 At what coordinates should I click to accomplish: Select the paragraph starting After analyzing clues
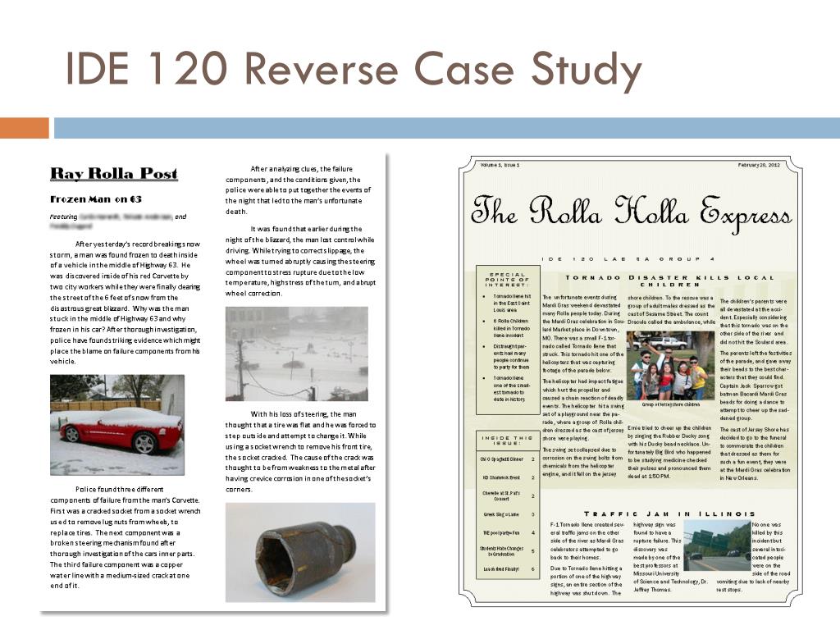pyautogui.click(x=299, y=190)
